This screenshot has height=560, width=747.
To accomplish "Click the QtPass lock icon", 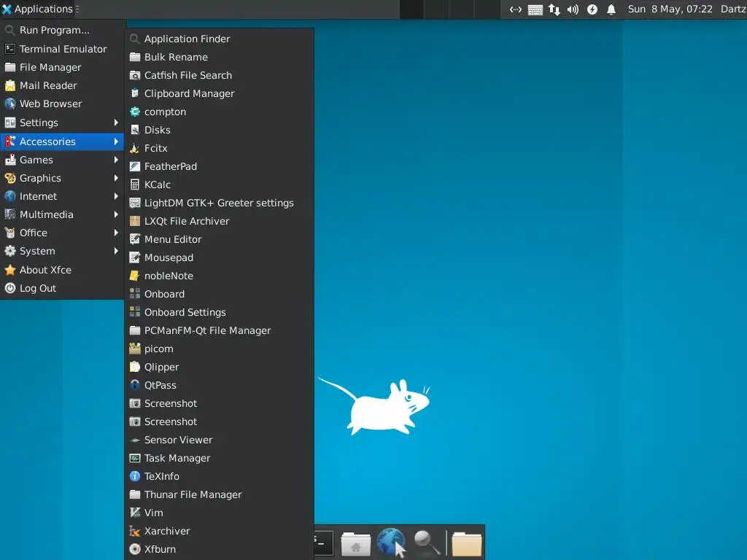I will click(135, 385).
